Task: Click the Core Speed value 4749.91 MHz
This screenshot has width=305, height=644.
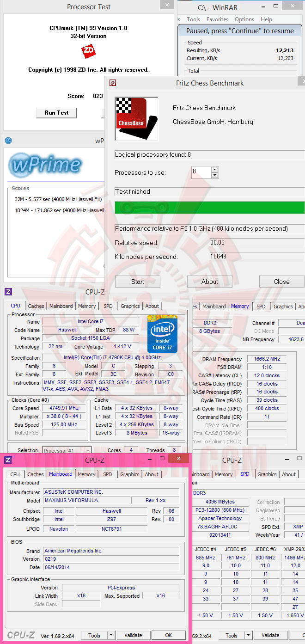Action: coord(64,408)
